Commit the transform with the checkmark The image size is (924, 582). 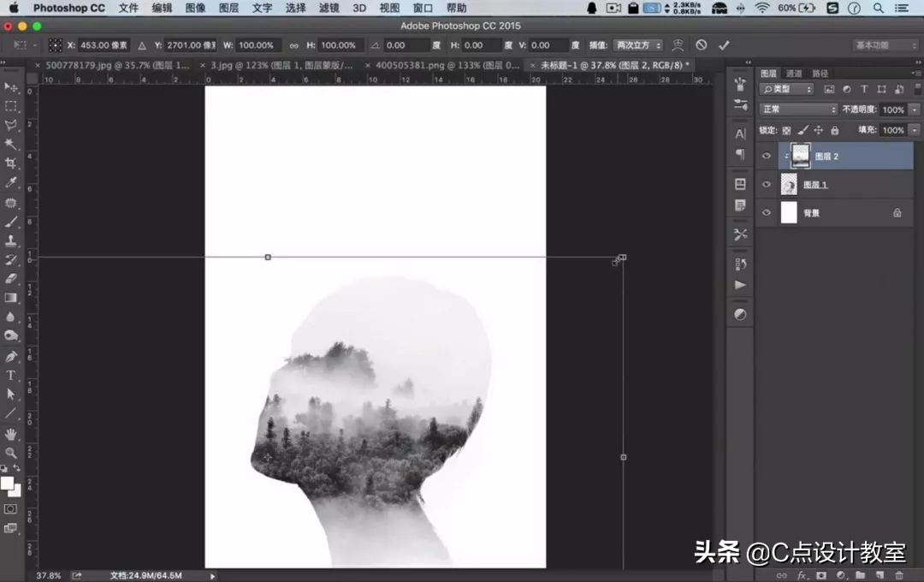(724, 45)
